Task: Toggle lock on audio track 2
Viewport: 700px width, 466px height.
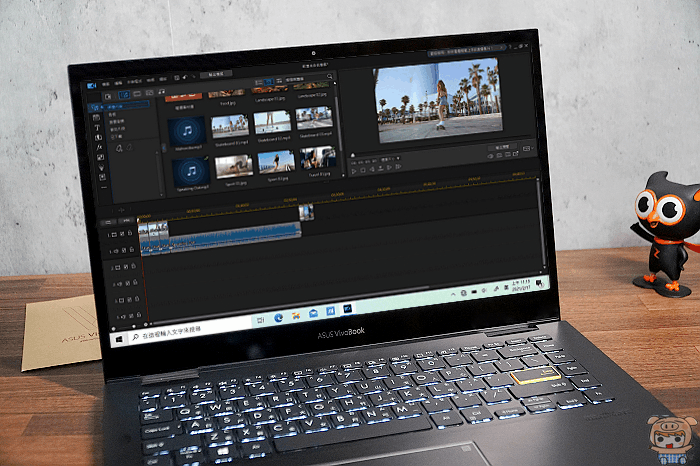Action: click(x=135, y=282)
